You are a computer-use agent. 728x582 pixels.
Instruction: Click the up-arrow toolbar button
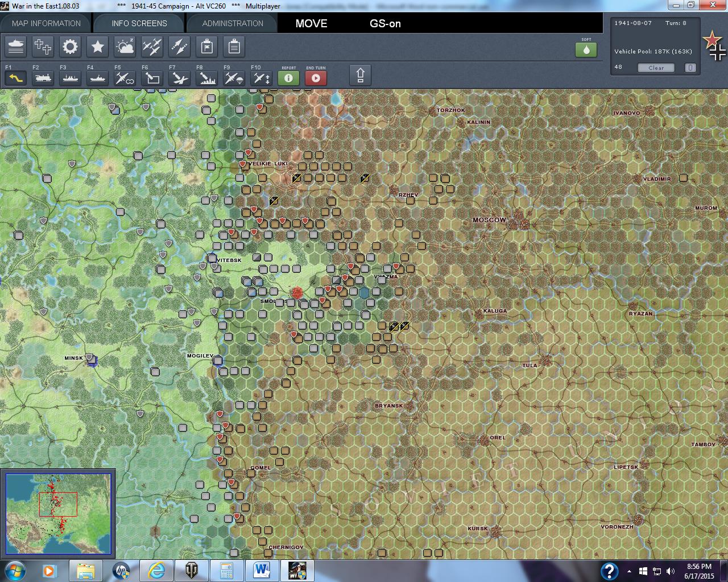(360, 75)
